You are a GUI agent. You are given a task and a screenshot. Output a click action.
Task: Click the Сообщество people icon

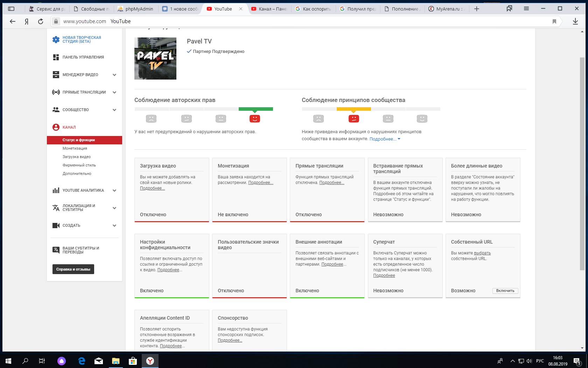coord(56,110)
